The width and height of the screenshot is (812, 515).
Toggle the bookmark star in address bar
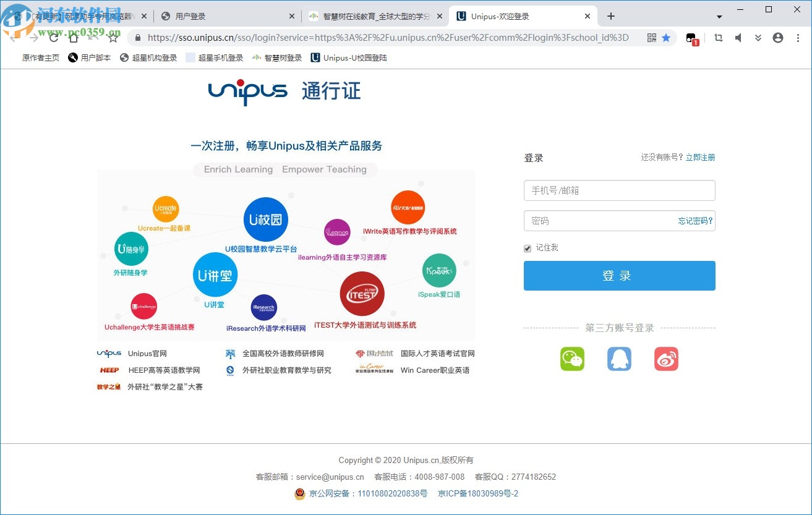666,38
